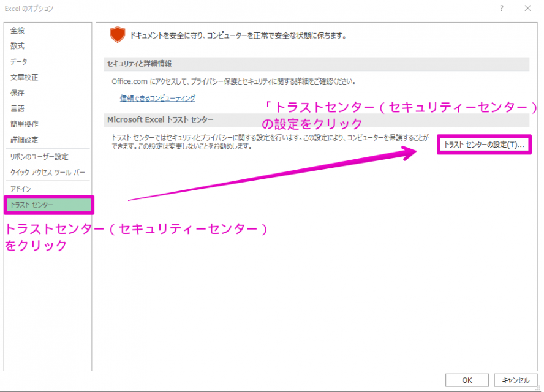Open リボンのユーザー設定
This screenshot has width=544, height=392.
pyautogui.click(x=39, y=157)
